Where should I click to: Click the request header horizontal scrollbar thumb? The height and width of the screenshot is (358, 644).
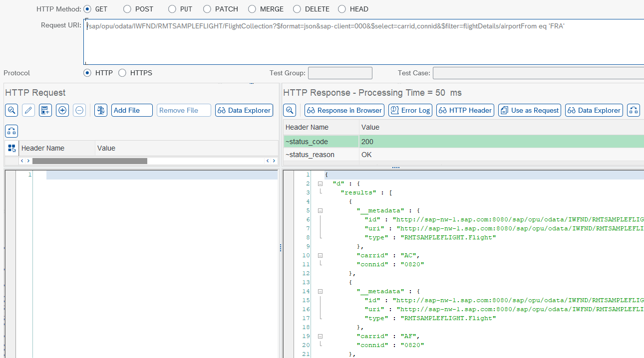pos(90,161)
